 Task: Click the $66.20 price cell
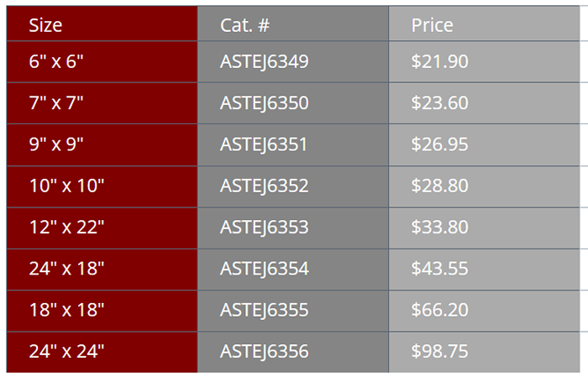point(439,310)
